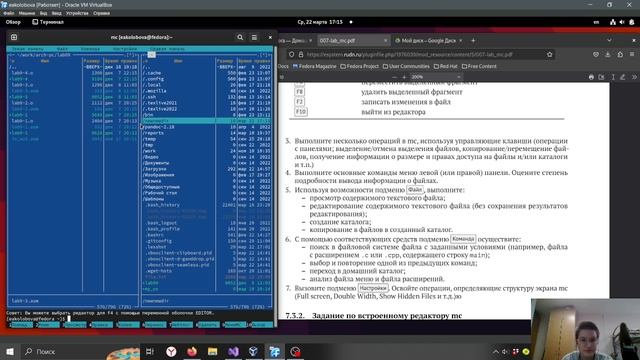The image size is (640, 360).
Task: Open the terminal hamburger menu
Action: coord(254,37)
